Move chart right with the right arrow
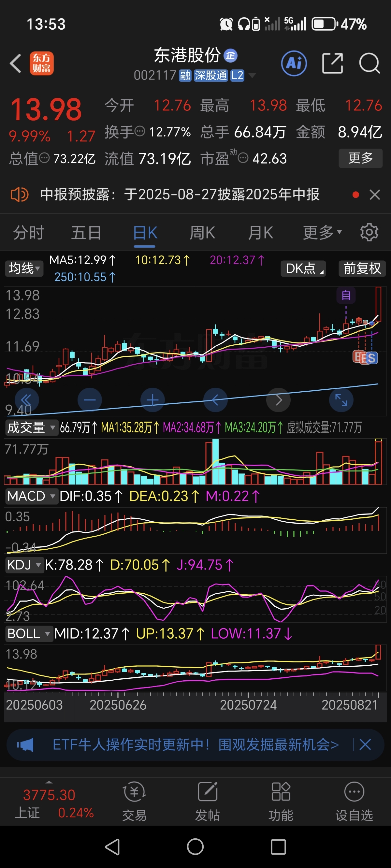 [x=278, y=400]
